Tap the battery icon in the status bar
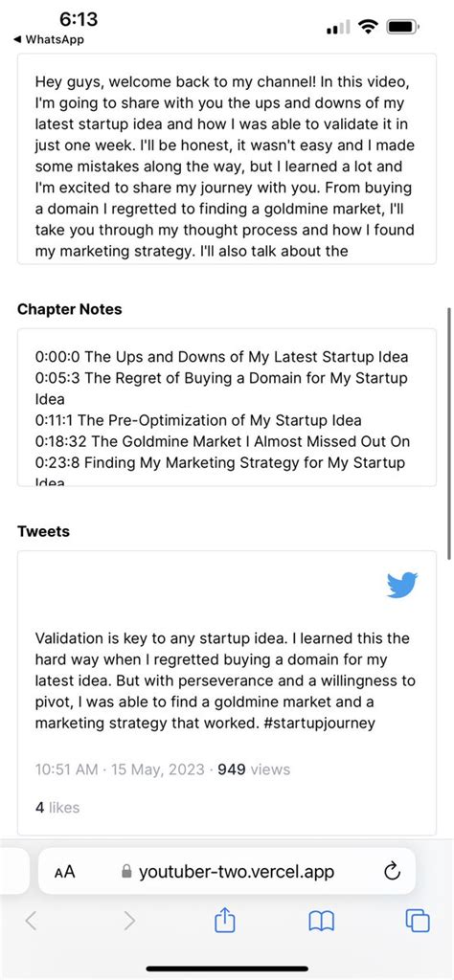Image resolution: width=454 pixels, height=980 pixels. click(x=403, y=27)
